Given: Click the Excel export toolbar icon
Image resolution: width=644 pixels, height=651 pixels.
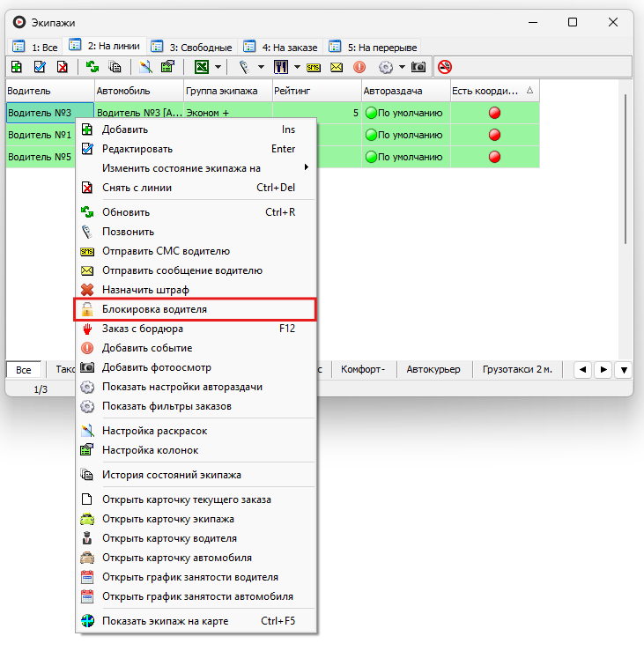Looking at the screenshot, I should [x=202, y=67].
